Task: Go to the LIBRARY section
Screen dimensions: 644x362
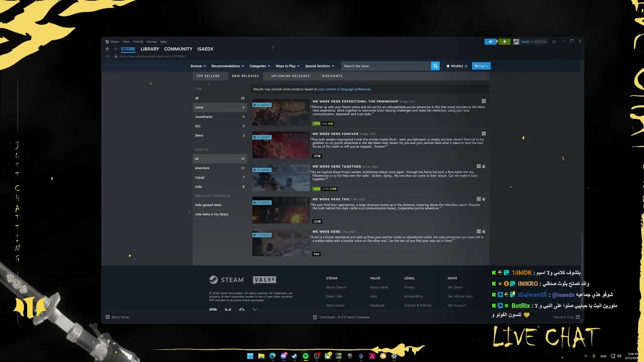Action: pos(150,49)
